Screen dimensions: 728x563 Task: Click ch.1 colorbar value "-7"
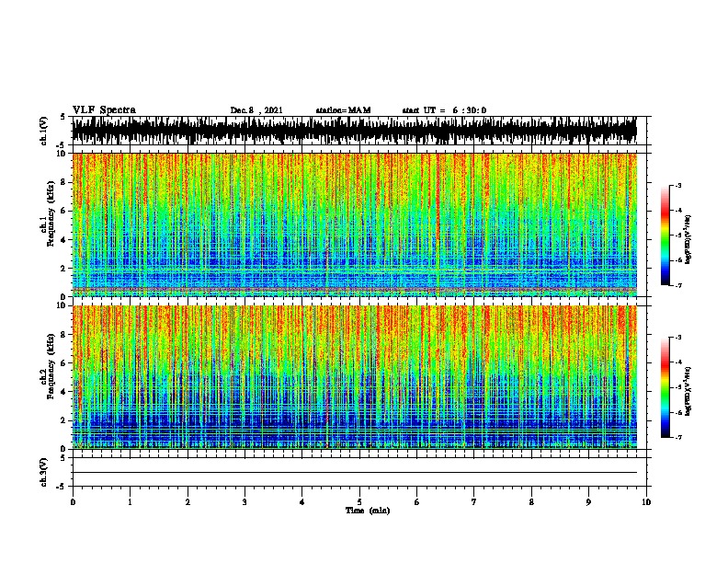pyautogui.click(x=678, y=285)
